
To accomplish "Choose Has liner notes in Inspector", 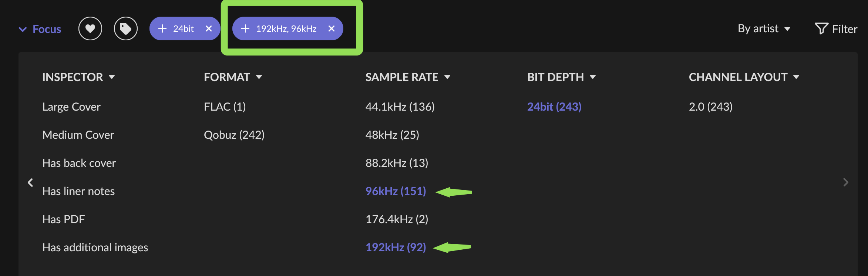I will tap(78, 191).
